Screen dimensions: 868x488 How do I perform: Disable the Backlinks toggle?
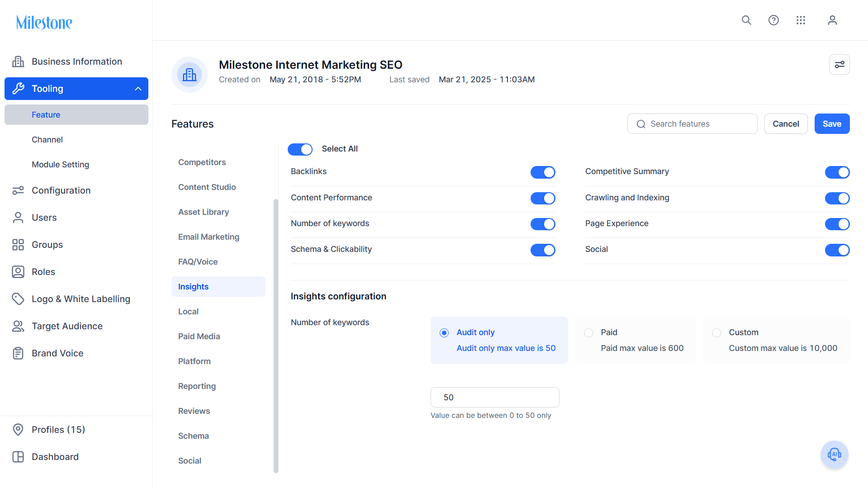click(543, 172)
